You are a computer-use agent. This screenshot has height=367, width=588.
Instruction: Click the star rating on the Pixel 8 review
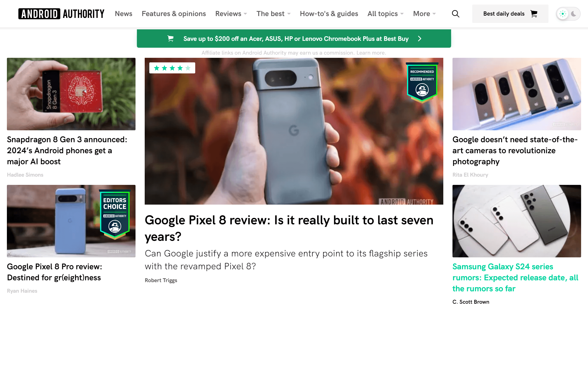point(172,68)
